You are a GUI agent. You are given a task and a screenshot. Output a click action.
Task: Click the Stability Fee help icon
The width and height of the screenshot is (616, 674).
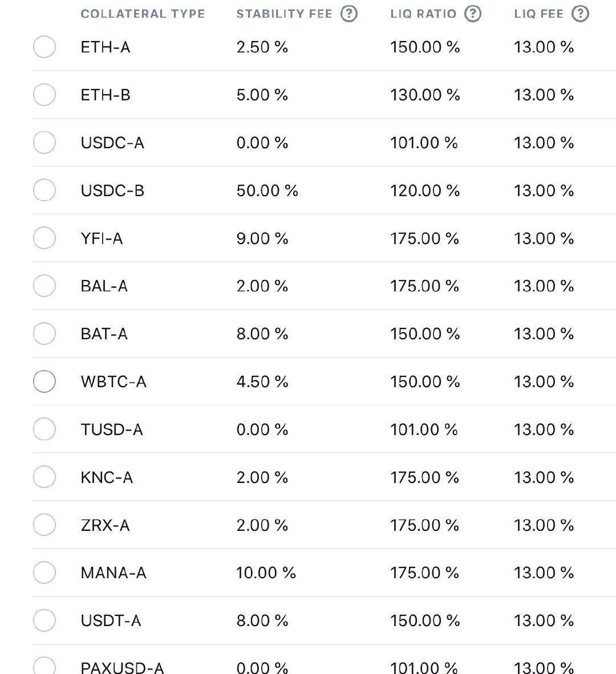click(x=349, y=14)
